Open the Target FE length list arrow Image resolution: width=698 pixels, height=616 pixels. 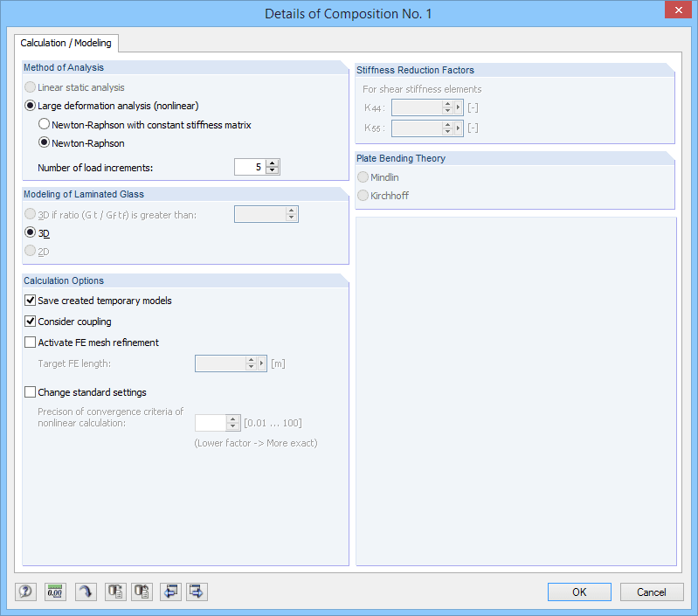tap(261, 363)
